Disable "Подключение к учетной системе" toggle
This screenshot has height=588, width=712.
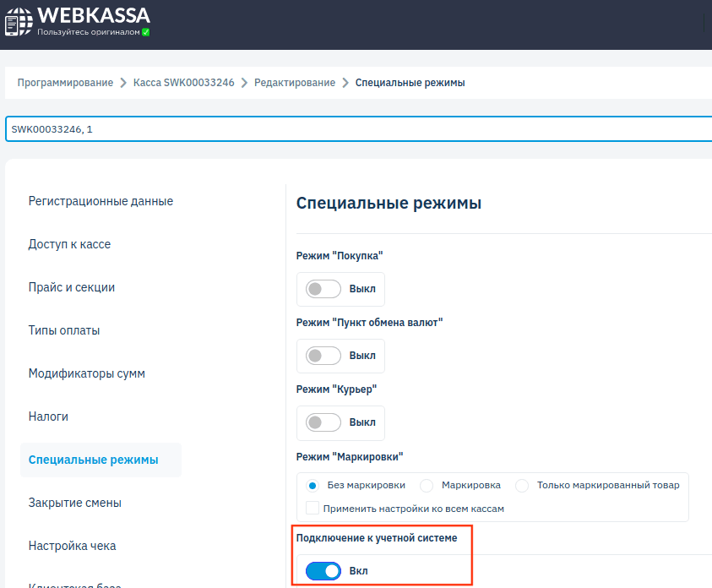point(323,571)
